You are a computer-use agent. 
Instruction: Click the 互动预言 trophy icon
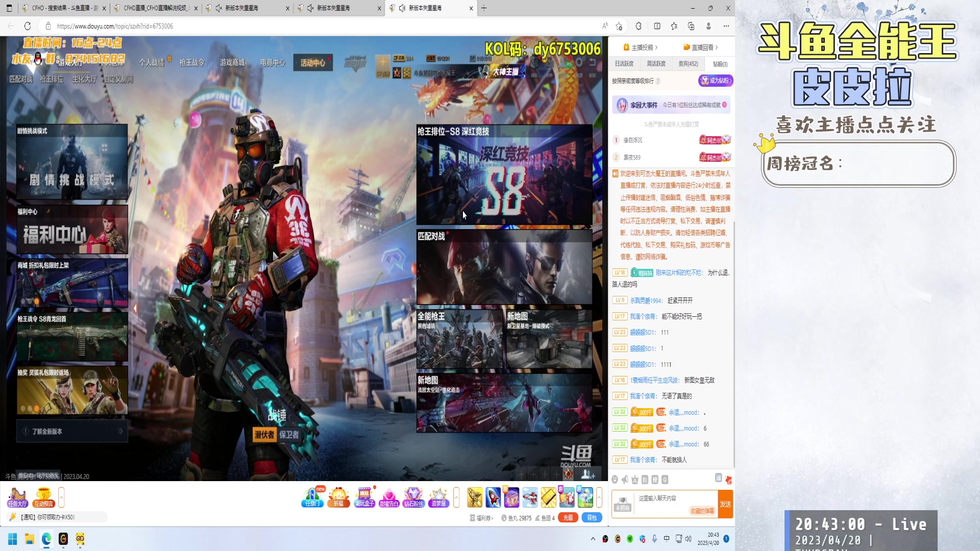[43, 496]
